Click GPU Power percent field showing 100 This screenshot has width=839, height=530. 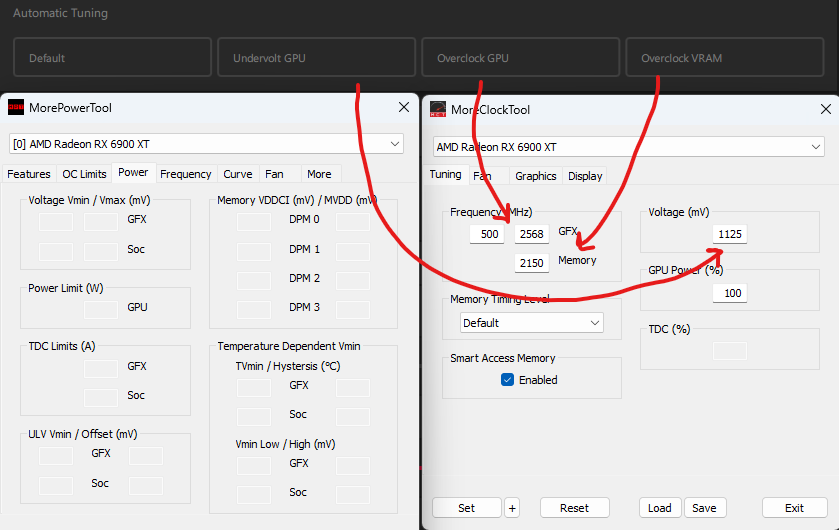tap(730, 293)
